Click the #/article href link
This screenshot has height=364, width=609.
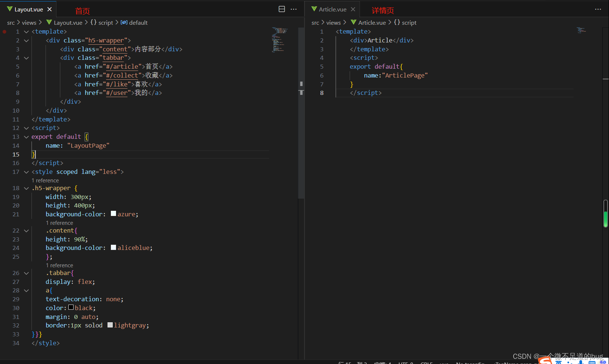[x=122, y=67]
